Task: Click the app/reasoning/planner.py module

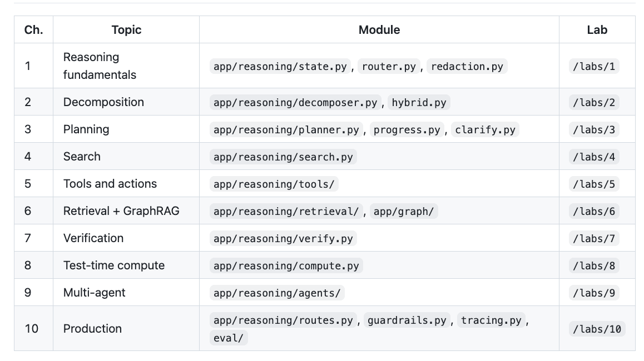Action: pyautogui.click(x=286, y=129)
